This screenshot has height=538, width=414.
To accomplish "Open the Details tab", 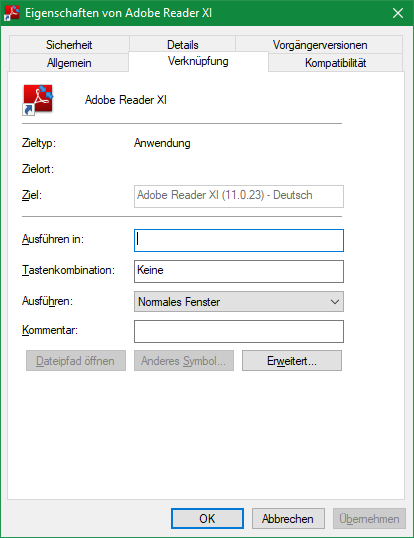I will coord(182,45).
